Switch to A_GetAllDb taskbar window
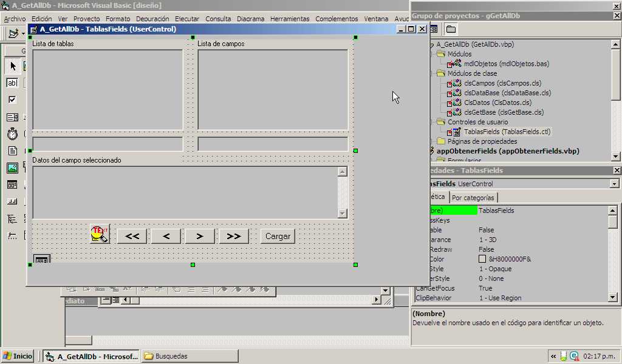 (91, 356)
